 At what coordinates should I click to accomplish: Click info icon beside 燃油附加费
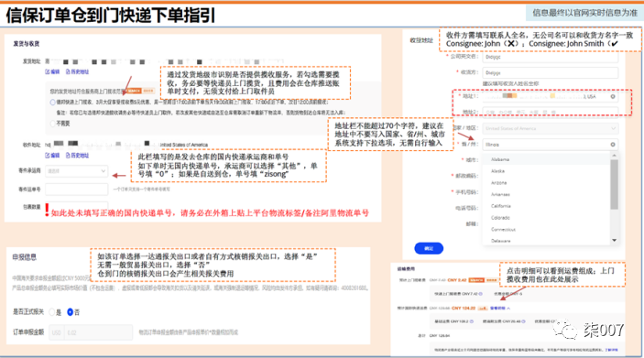point(523,321)
